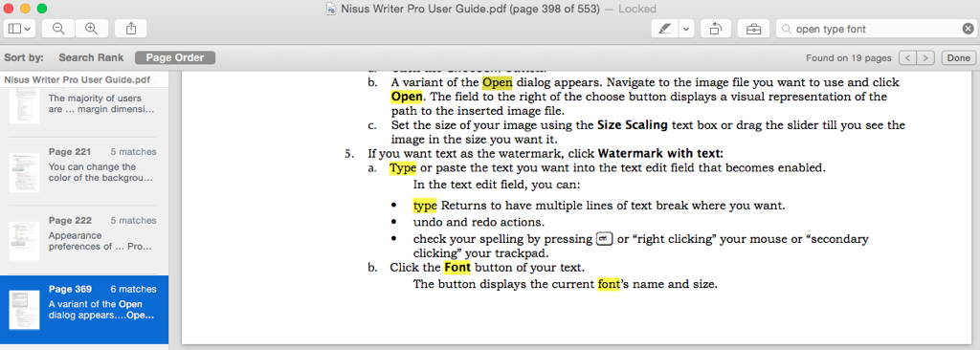The image size is (980, 350).
Task: Zoom out of the PDF page
Action: 58,29
